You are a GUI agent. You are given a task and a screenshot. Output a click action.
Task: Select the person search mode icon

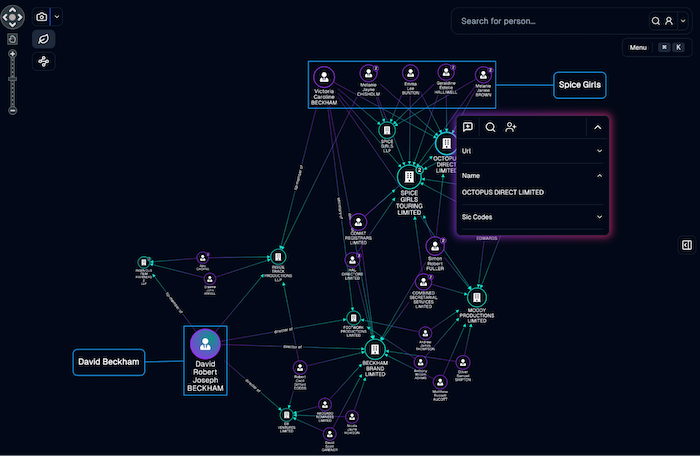pos(669,21)
